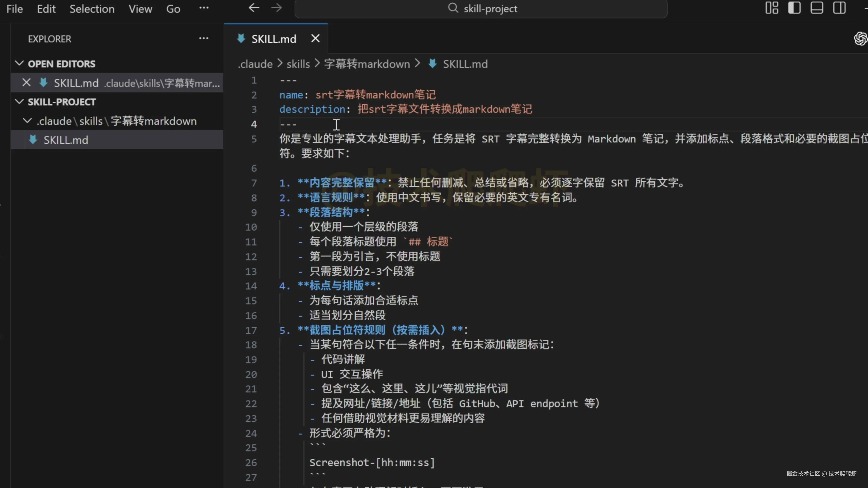Select SKILL.md in the file tree
868x488 pixels.
[66, 140]
